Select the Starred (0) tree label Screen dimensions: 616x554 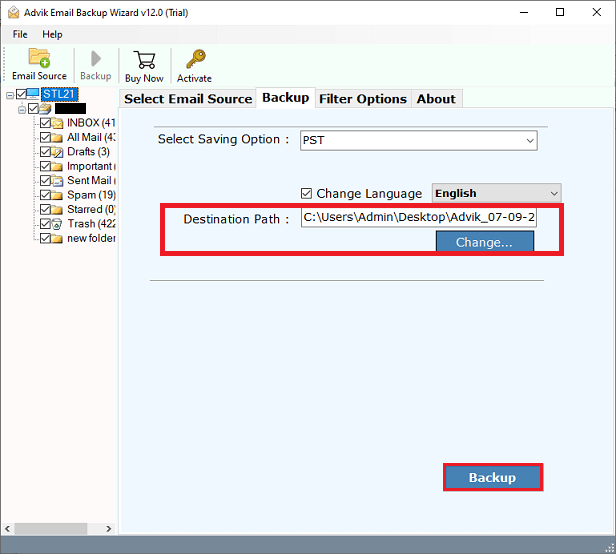[x=91, y=209]
